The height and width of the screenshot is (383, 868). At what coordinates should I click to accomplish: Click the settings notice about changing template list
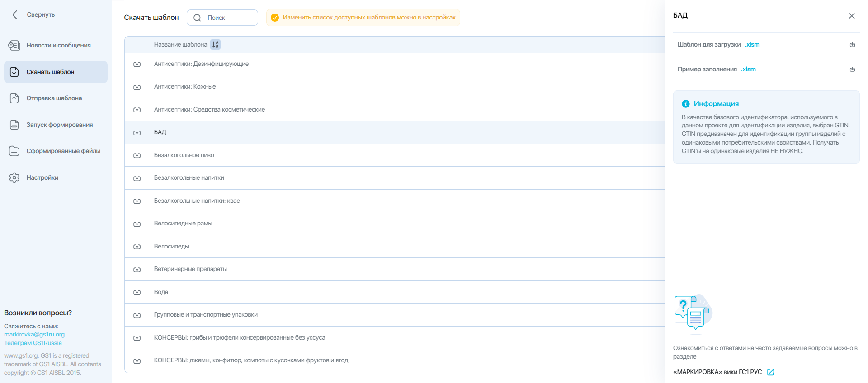coord(363,18)
